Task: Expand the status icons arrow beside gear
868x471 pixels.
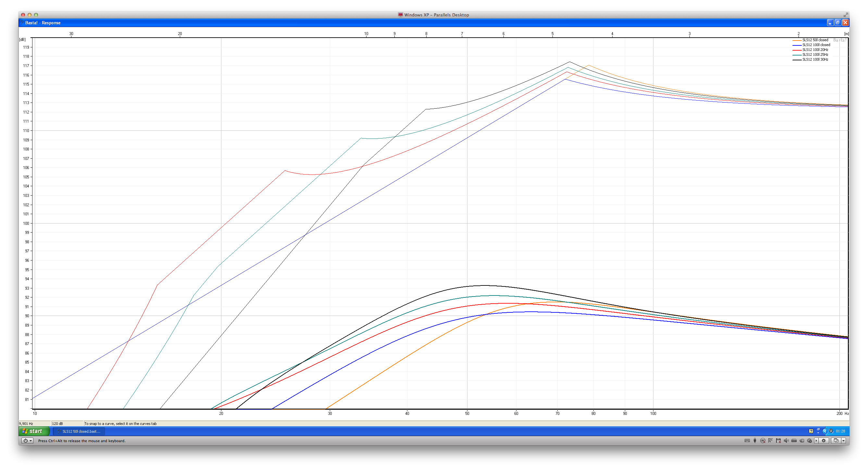Action: 816,441
